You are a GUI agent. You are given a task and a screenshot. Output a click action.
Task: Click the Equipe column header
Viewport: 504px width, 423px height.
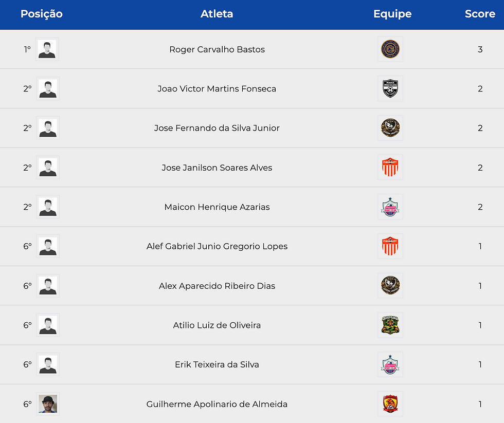pyautogui.click(x=392, y=14)
